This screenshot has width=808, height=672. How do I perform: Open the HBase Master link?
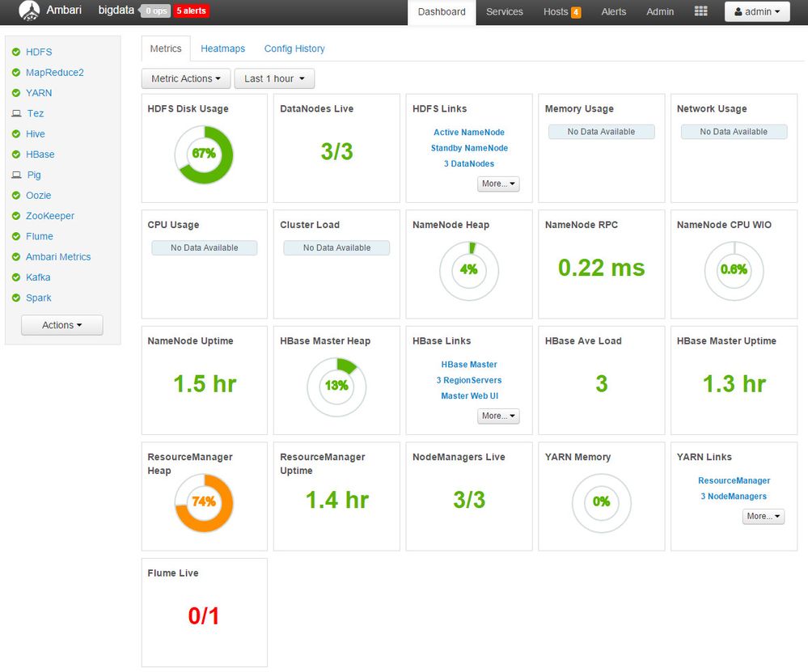tap(469, 365)
